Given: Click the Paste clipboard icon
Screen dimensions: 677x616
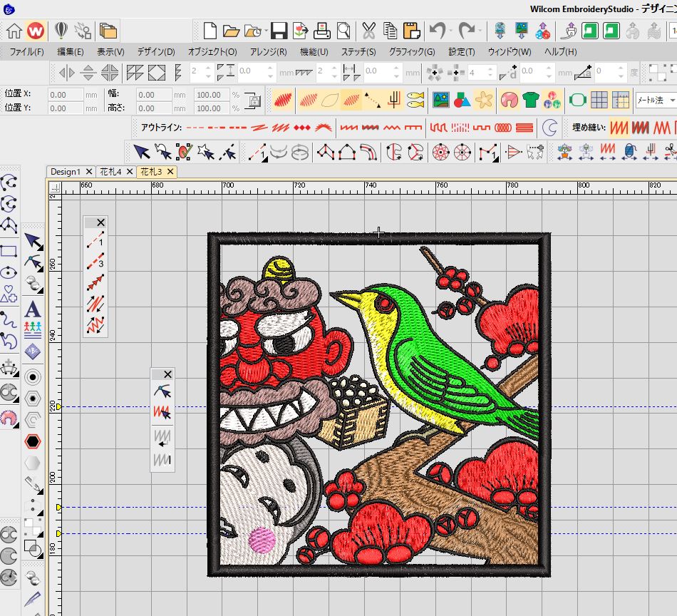Looking at the screenshot, I should 411,31.
